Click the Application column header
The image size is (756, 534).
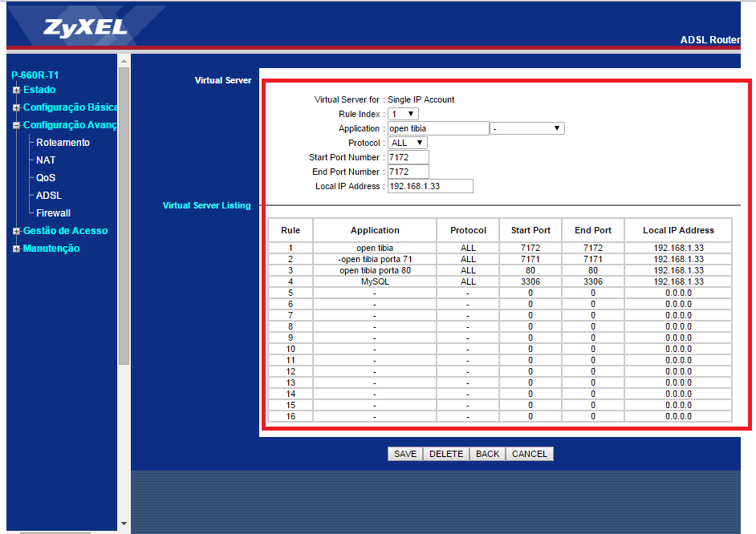[375, 230]
